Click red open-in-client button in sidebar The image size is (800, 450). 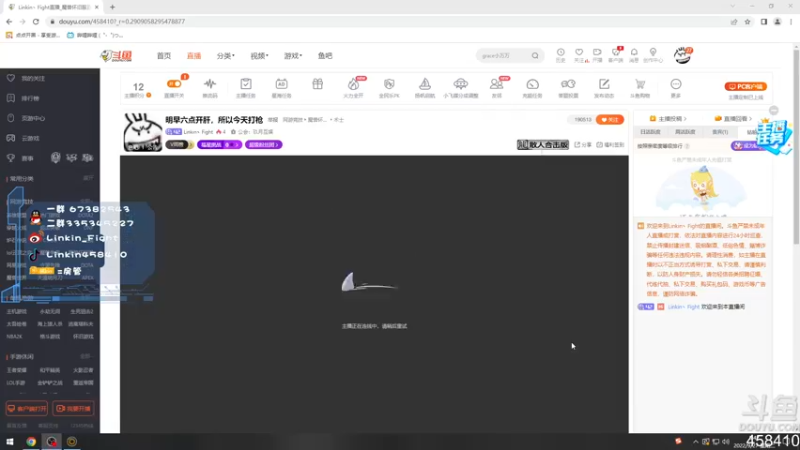coord(27,409)
